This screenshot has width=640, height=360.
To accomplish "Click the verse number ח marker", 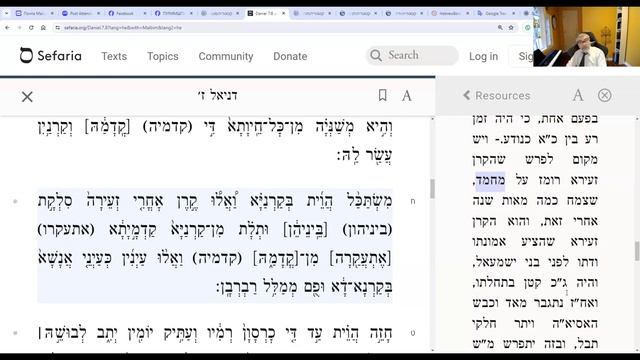I will [x=413, y=201].
